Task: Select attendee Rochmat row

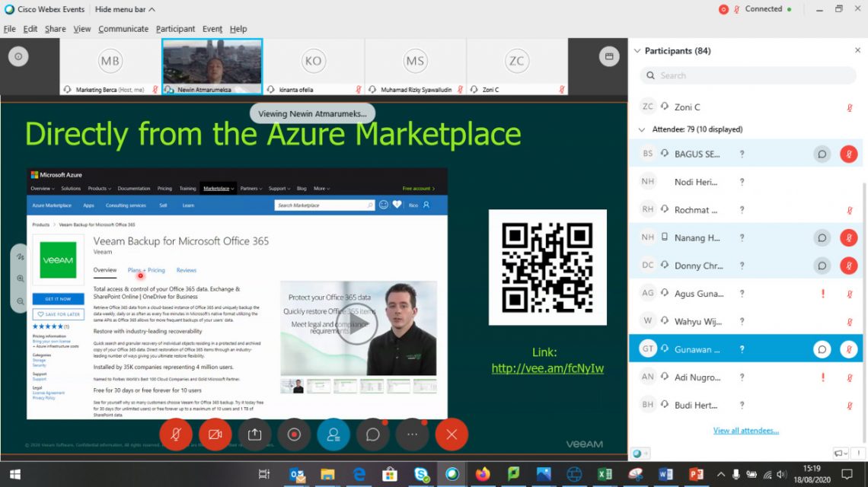Action: click(x=745, y=210)
